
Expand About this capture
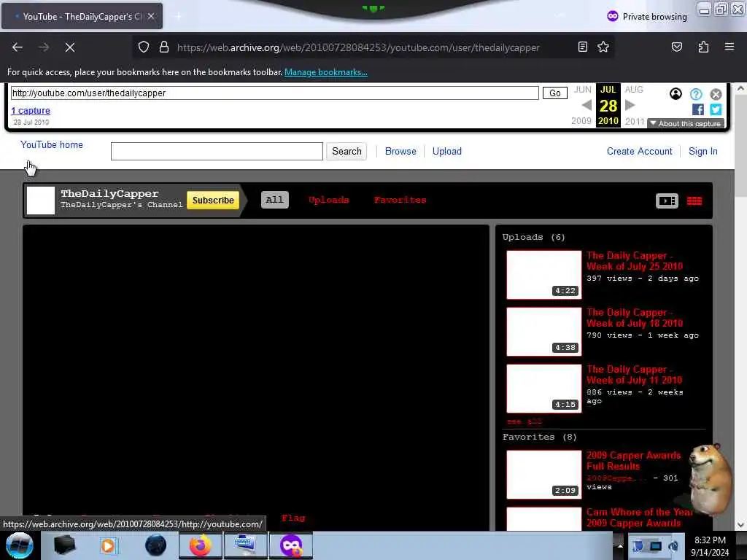point(686,123)
